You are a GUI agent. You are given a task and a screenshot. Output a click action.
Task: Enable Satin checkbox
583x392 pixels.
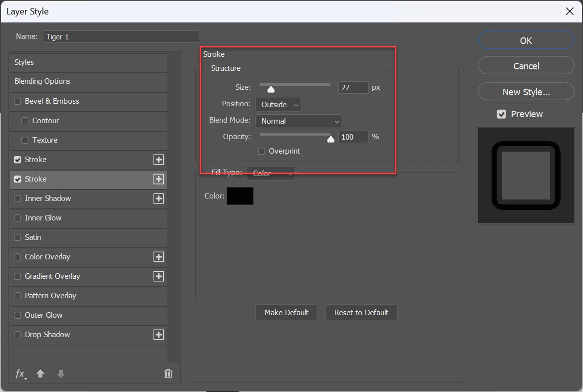point(17,237)
